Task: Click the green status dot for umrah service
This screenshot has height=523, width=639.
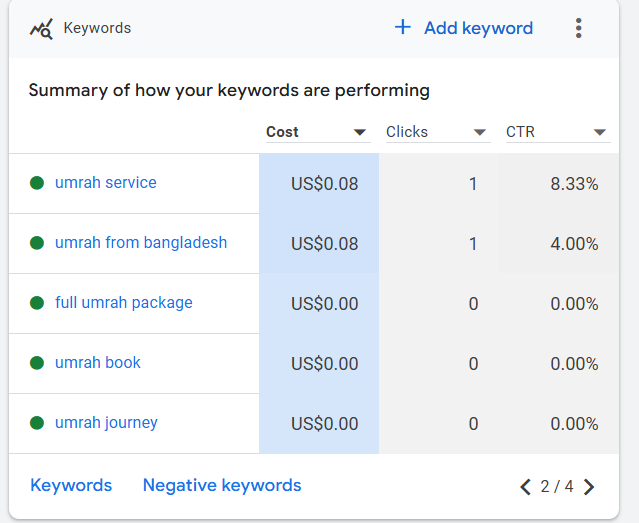Action: [x=37, y=183]
